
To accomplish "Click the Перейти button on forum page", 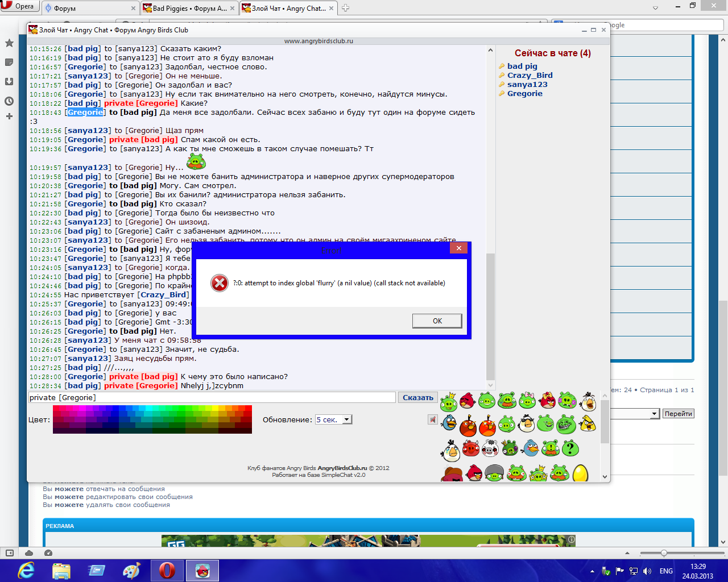I will (x=679, y=414).
